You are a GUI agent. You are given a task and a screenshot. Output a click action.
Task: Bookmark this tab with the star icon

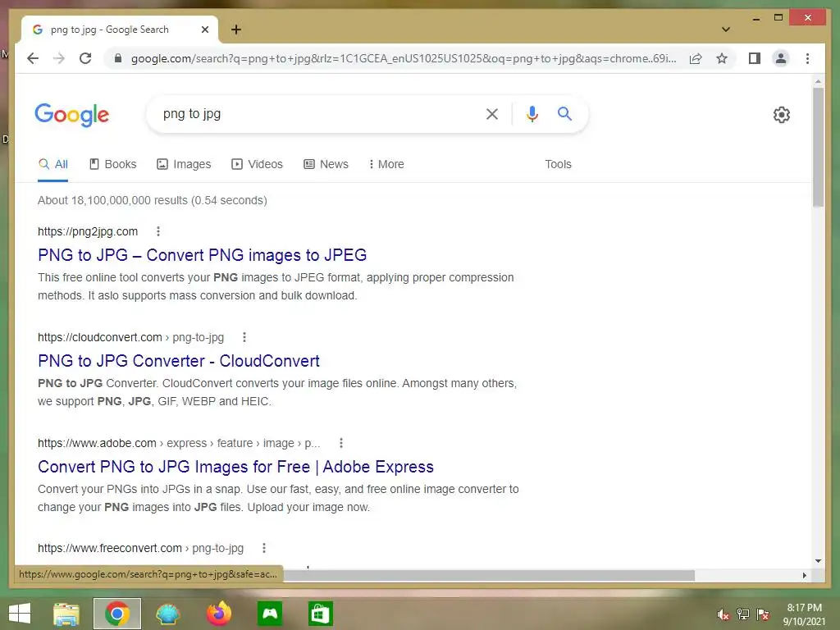click(722, 58)
